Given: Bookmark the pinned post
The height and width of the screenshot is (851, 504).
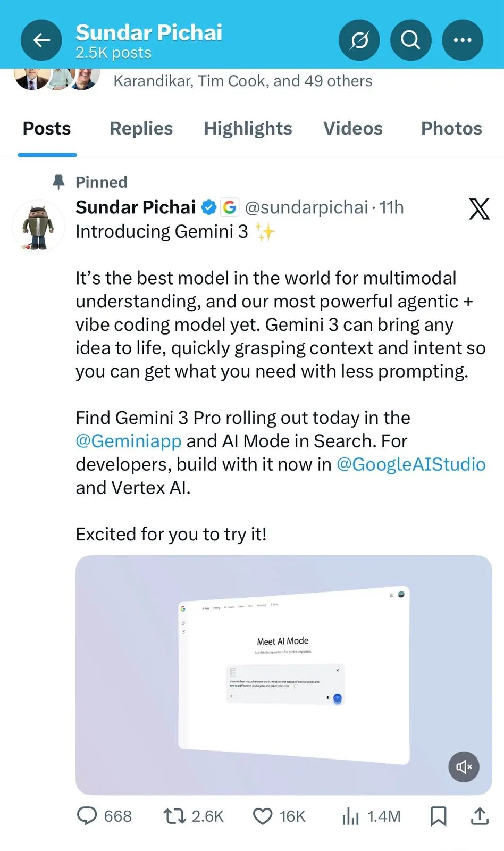Looking at the screenshot, I should coord(438,815).
